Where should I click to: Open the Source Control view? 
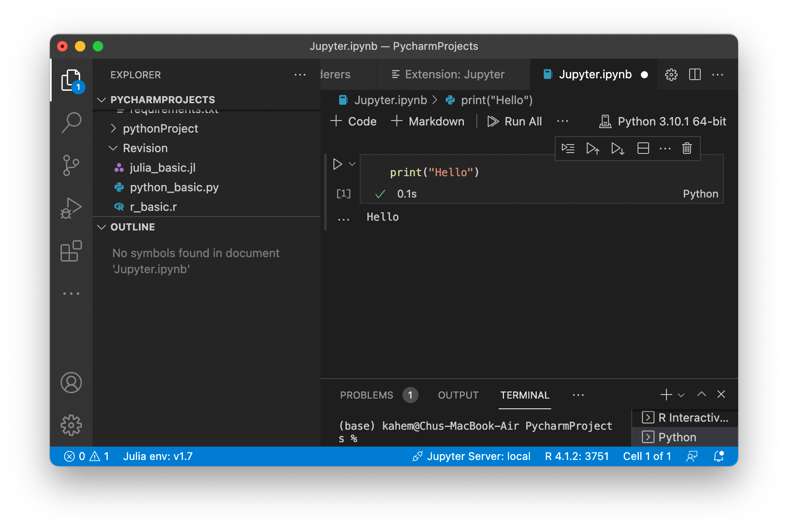pyautogui.click(x=71, y=165)
